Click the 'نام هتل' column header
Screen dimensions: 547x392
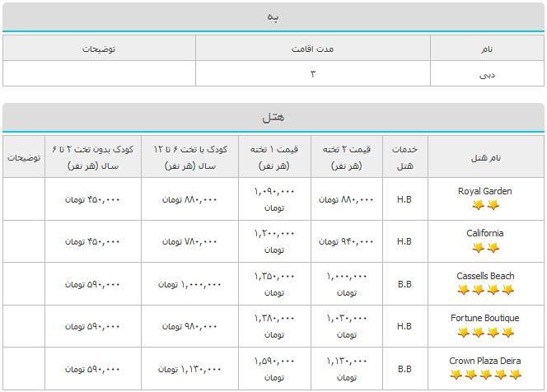pyautogui.click(x=485, y=157)
